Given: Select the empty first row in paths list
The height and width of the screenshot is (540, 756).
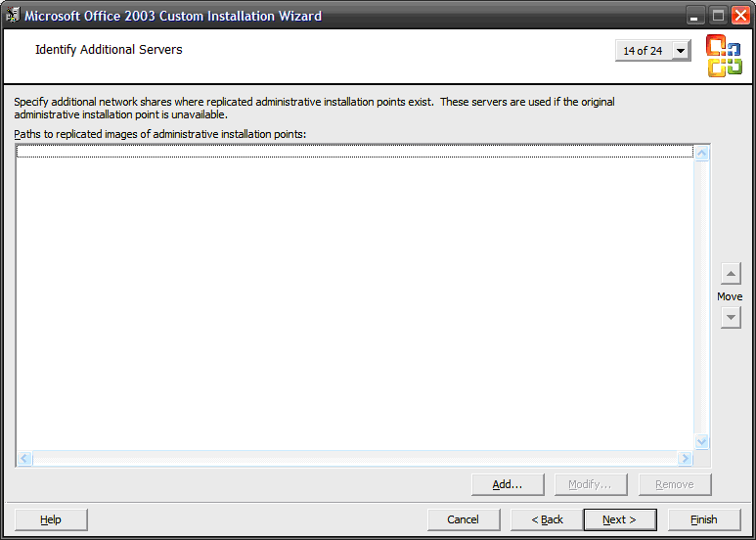Looking at the screenshot, I should pos(354,152).
